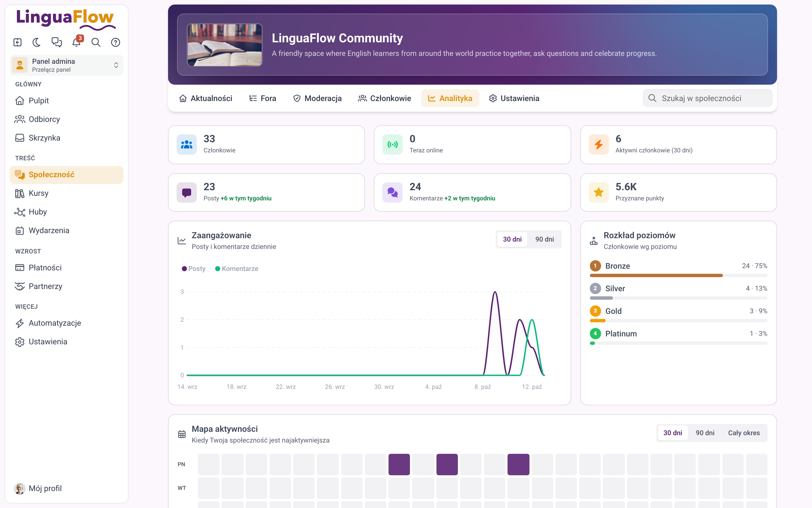The height and width of the screenshot is (508, 812).
Task: Open Partnerzy section
Action: point(67,286)
